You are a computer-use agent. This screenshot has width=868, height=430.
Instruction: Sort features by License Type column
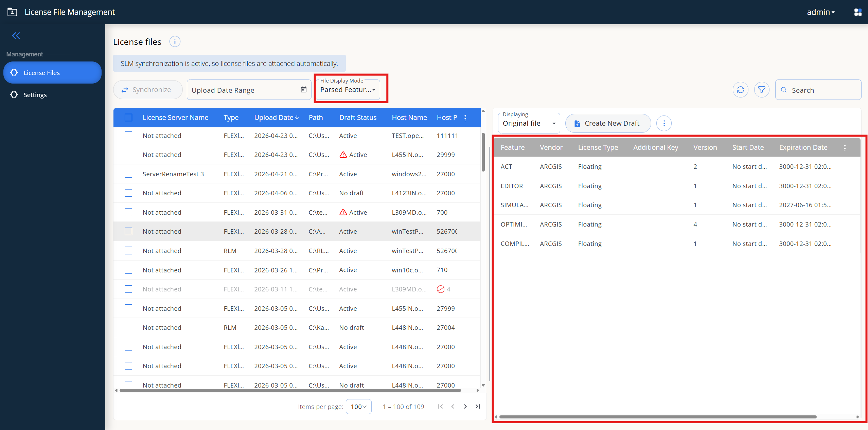click(598, 147)
